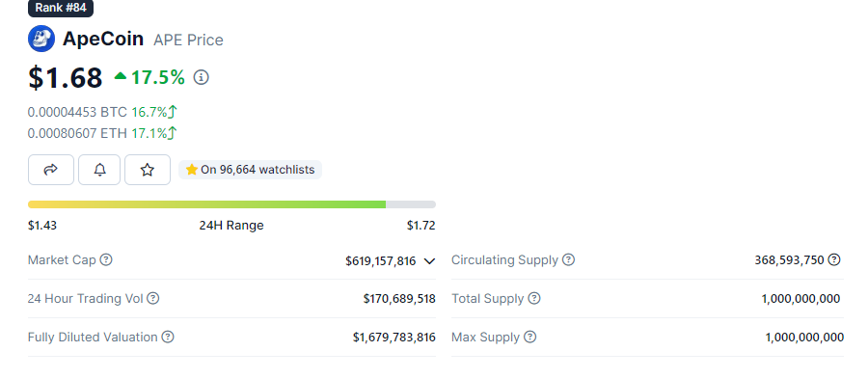868x379 pixels.
Task: Click the $619,157,816 market cap value
Action: point(380,261)
